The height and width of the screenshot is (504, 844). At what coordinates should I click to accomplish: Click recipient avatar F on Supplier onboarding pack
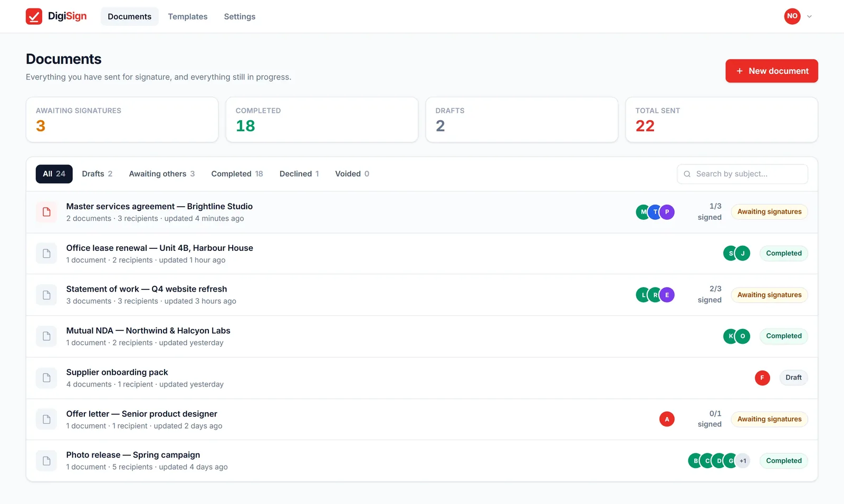tap(762, 378)
